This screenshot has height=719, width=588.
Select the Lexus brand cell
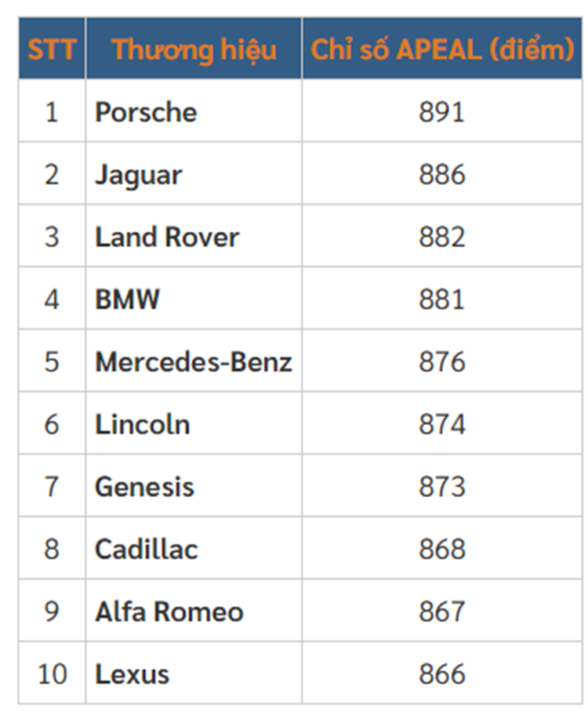(132, 674)
